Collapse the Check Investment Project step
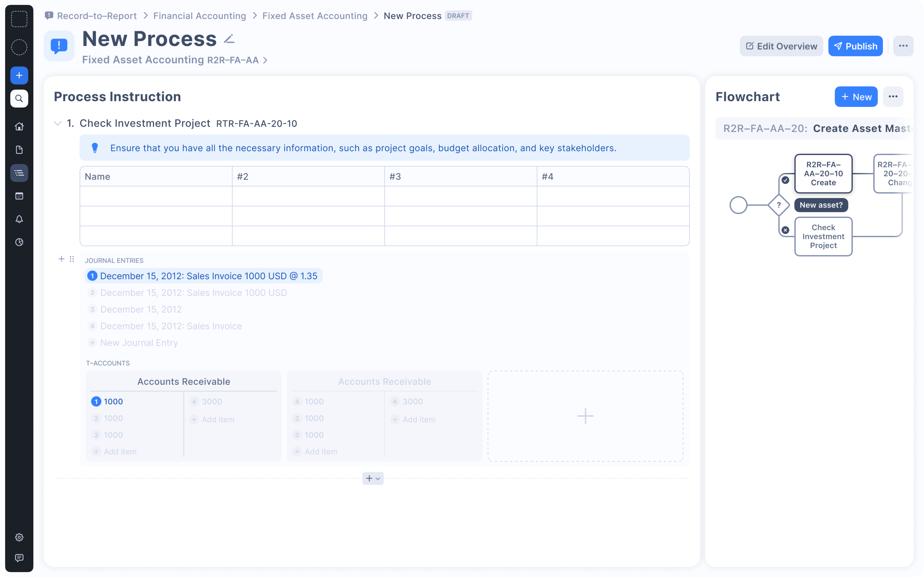 [58, 123]
